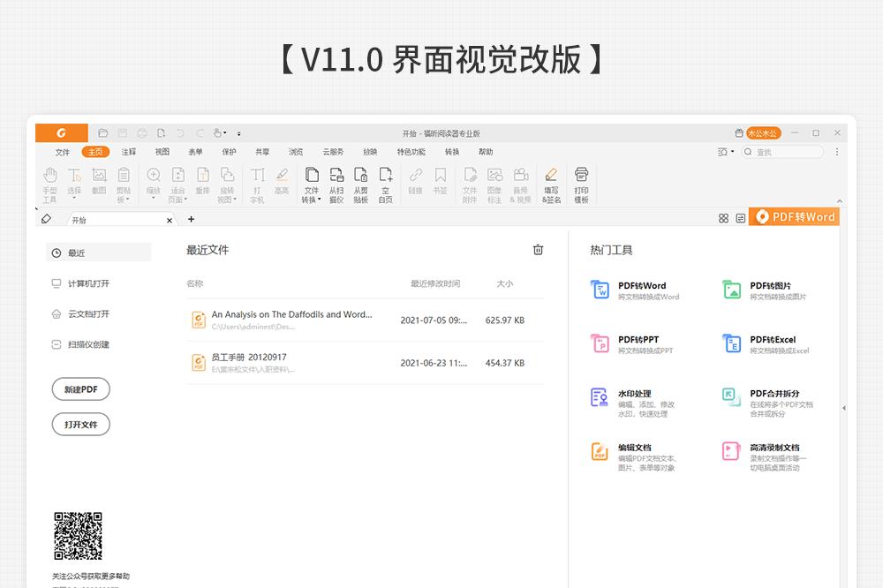Open the vertical three-dot more menu
Viewport: 883px width, 588px height.
837,152
